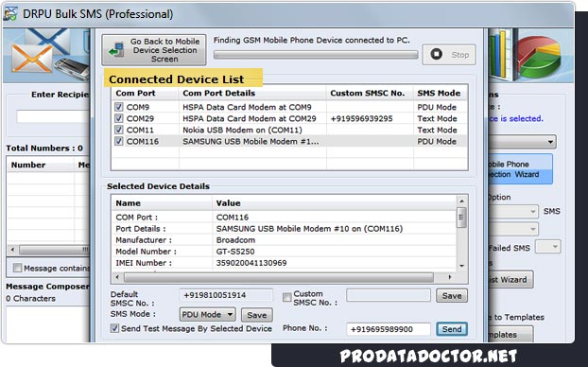Toggle the COM11 device checkbox
Screen dimensions: 588x367
pyautogui.click(x=119, y=130)
